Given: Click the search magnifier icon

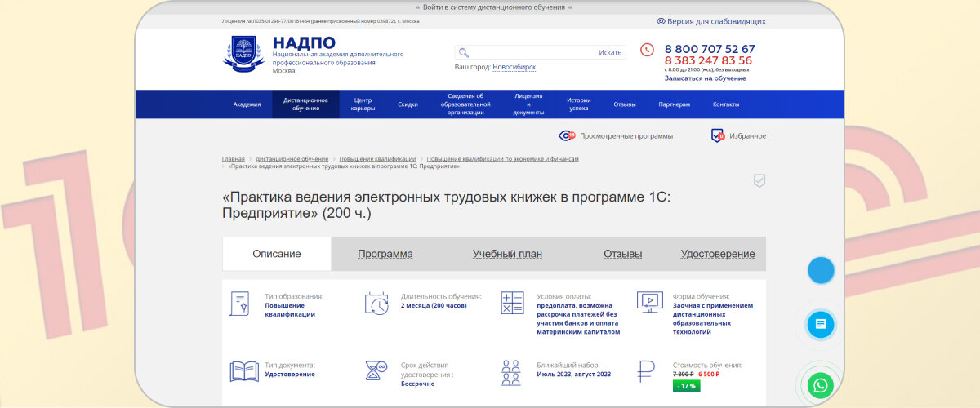Looking at the screenshot, I should coord(464,52).
